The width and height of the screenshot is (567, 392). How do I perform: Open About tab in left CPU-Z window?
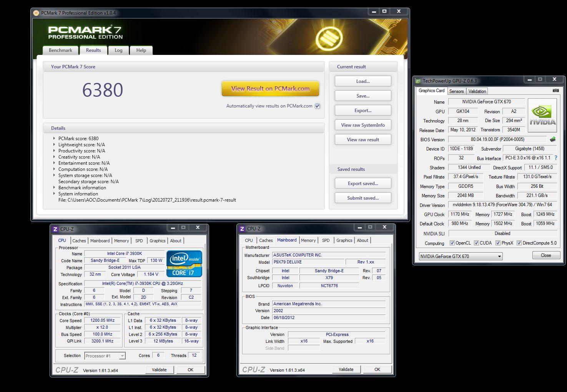[176, 241]
